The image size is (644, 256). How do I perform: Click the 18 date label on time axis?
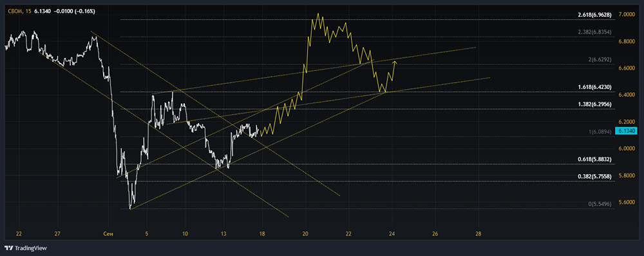click(x=263, y=234)
